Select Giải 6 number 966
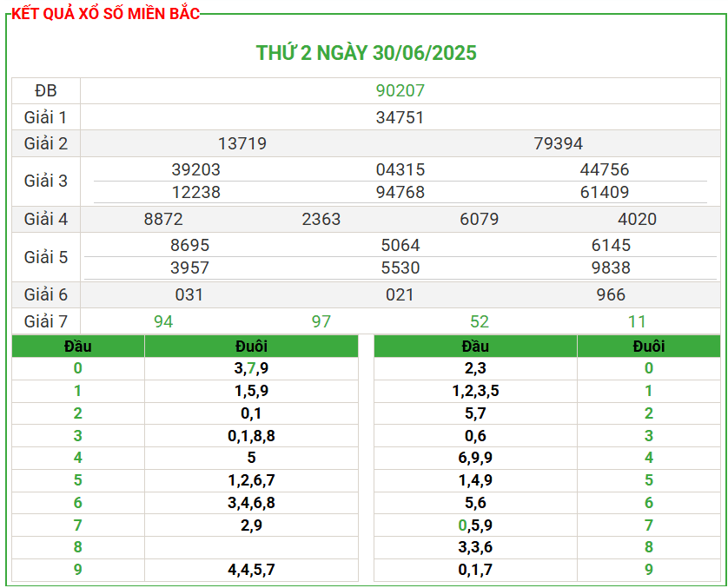The height and width of the screenshot is (588, 728). click(611, 294)
